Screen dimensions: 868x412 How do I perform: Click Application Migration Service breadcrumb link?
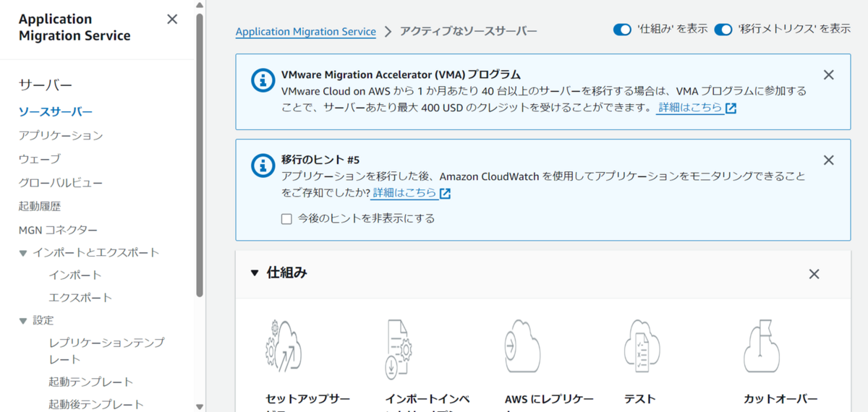[x=306, y=31]
